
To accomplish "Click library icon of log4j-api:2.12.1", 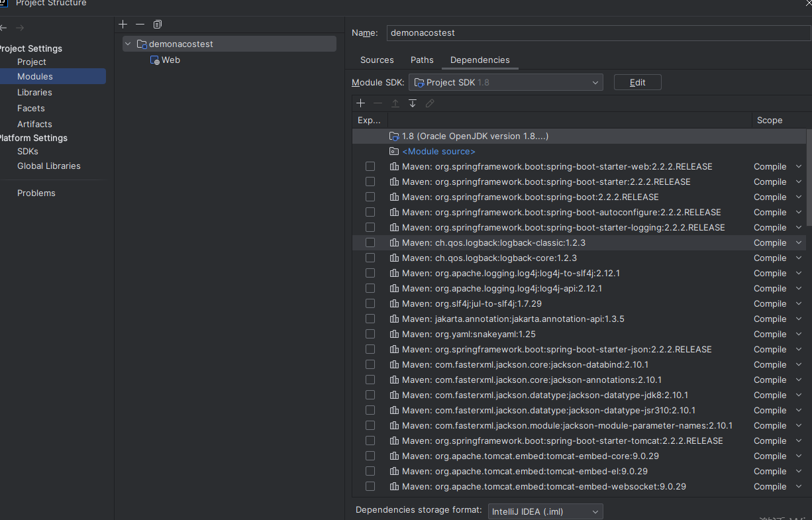I will coord(394,288).
